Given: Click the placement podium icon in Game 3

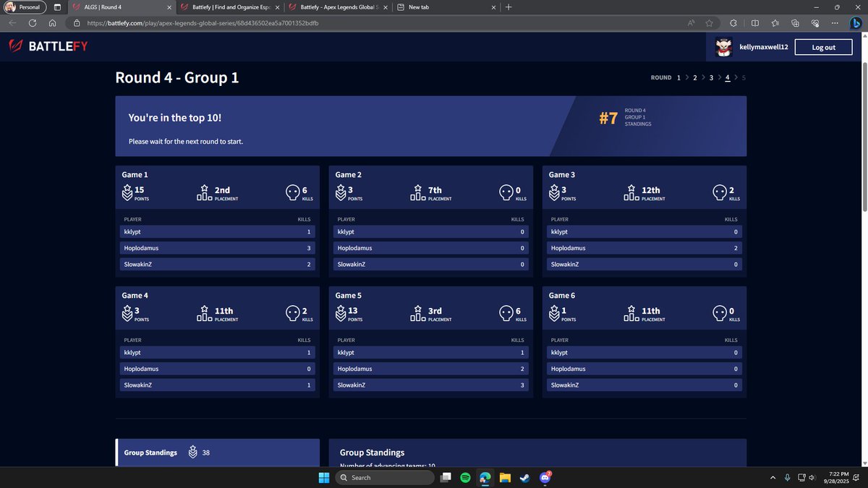Looking at the screenshot, I should coord(632,193).
